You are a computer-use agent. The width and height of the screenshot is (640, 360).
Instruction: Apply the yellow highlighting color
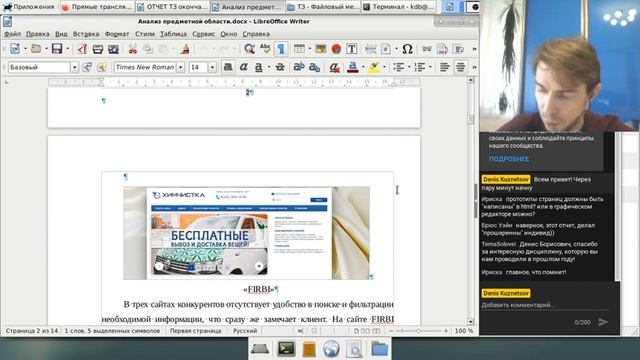pos(374,67)
